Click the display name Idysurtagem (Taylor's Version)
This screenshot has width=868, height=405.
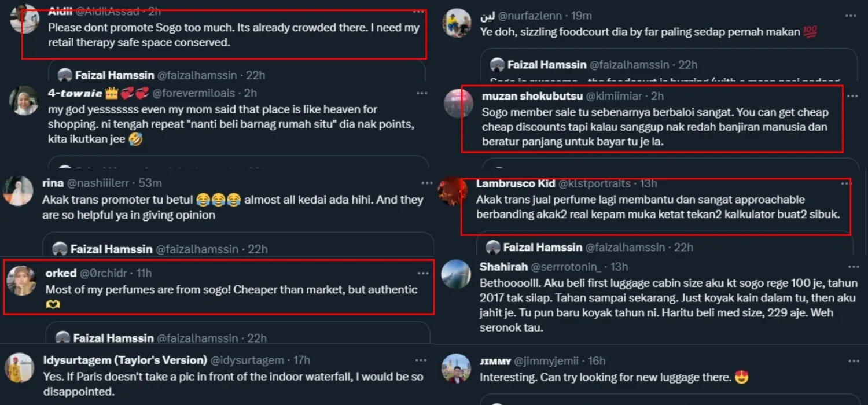[125, 360]
